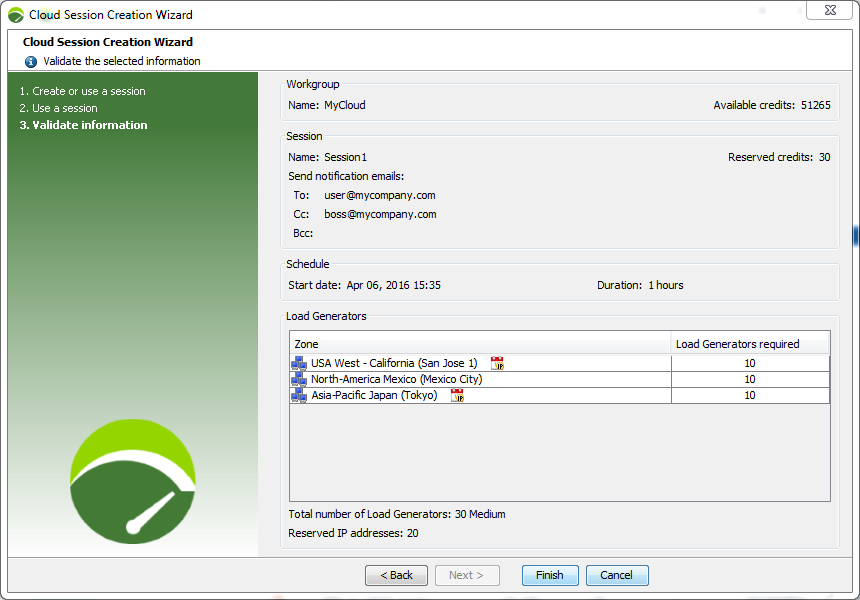This screenshot has width=860, height=600.
Task: Click the network icon for Asia-Pacific Japan zone
Action: 299,395
